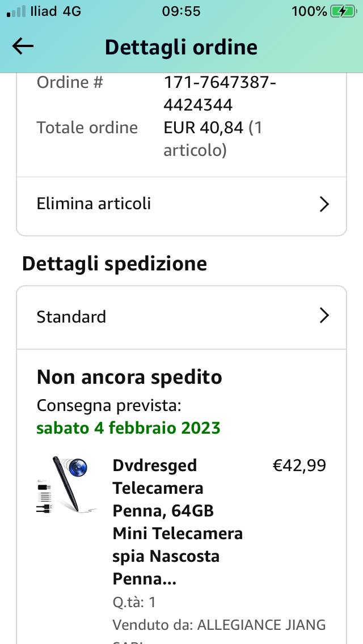The image size is (363, 644).
Task: Tap the order number 171-7647387-4424344
Action: click(220, 94)
